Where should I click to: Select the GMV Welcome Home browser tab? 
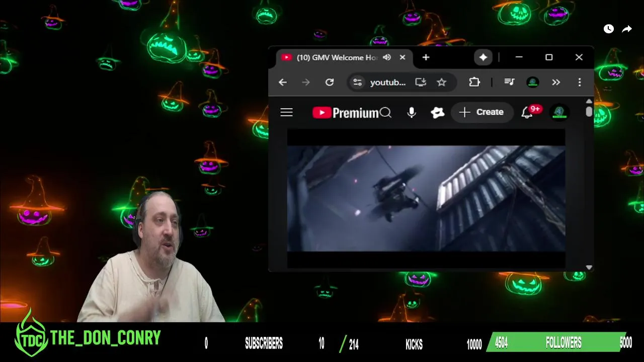point(344,57)
